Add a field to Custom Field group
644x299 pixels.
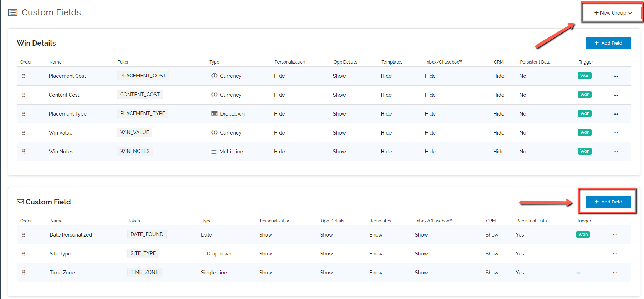point(608,202)
